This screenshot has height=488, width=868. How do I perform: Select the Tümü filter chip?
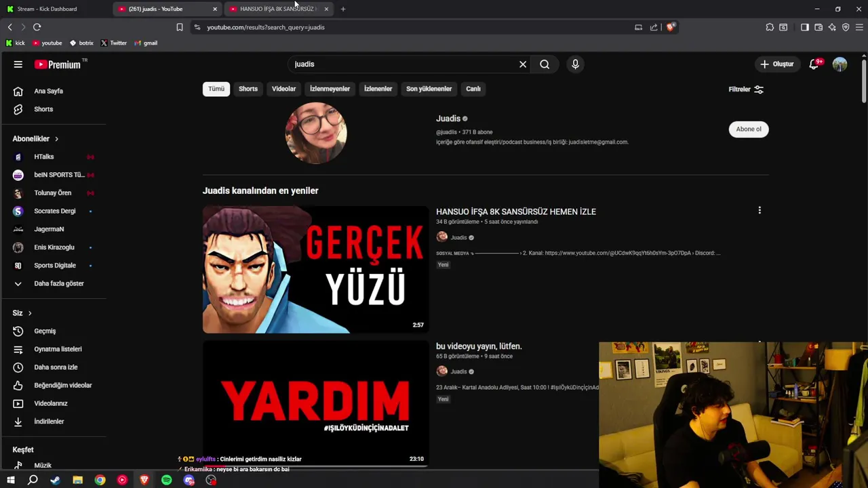coord(216,89)
